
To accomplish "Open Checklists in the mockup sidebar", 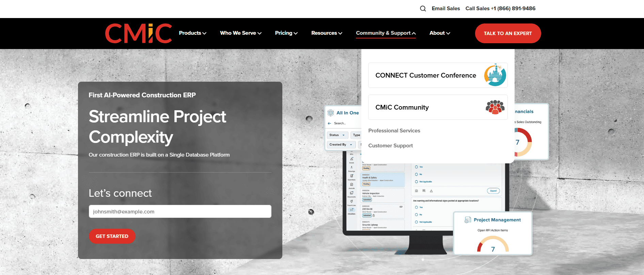I will 352,211.
